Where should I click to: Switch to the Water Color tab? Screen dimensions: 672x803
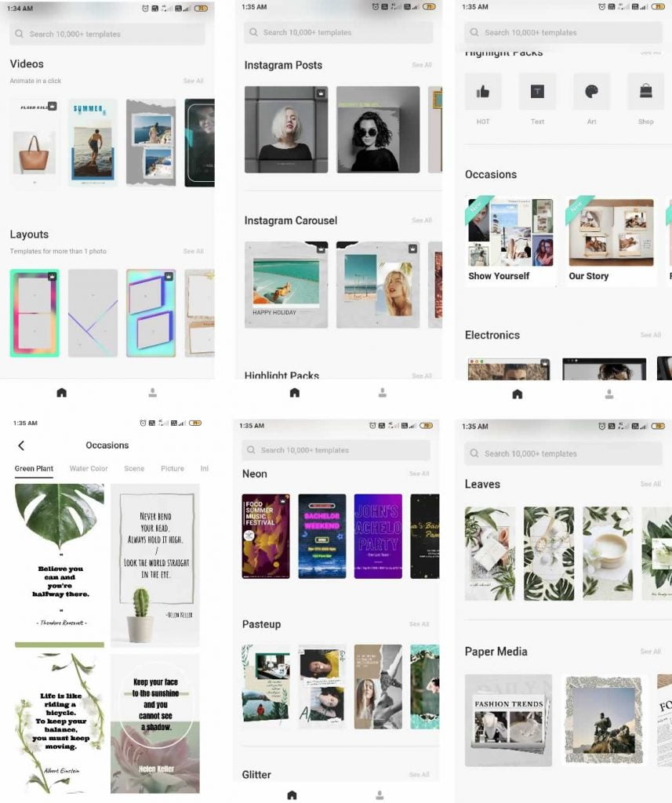[x=89, y=469]
